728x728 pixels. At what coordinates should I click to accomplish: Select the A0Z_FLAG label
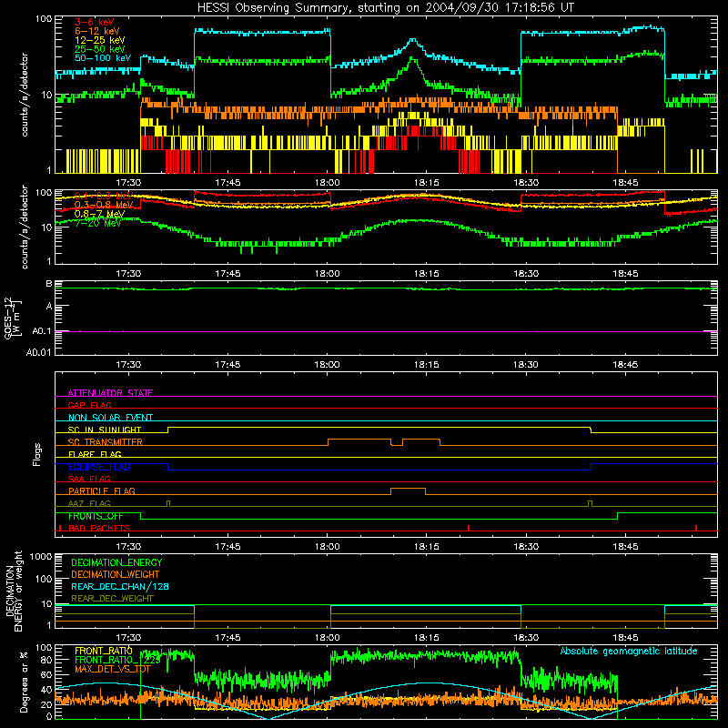point(89,503)
